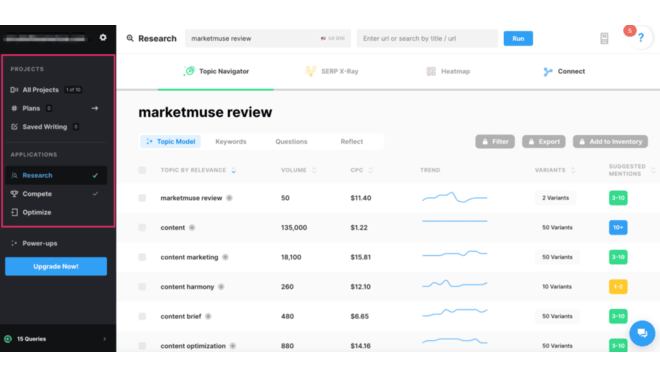Switch to the Heatmap tab
The height and width of the screenshot is (377, 660).
448,71
